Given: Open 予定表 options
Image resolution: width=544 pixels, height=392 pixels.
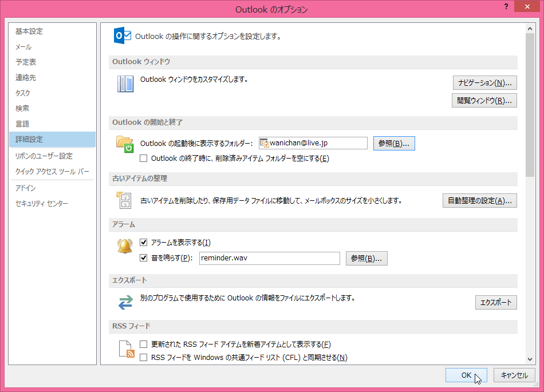Looking at the screenshot, I should [x=52, y=62].
